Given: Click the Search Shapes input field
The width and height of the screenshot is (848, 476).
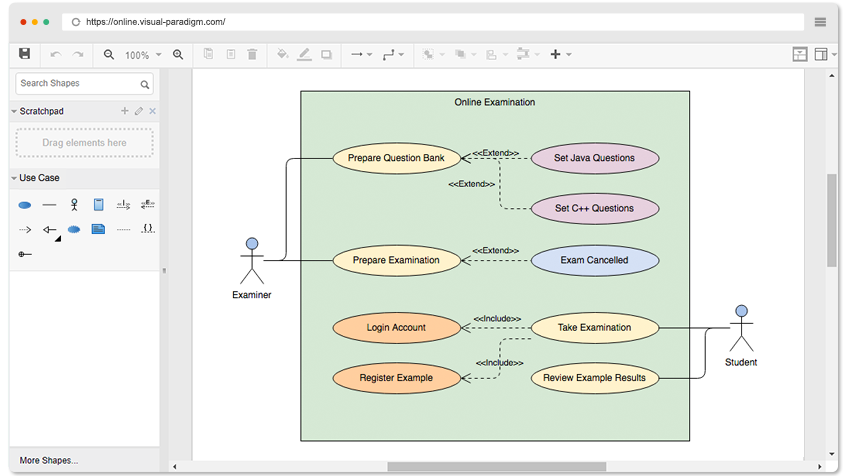Looking at the screenshot, I should [x=84, y=83].
